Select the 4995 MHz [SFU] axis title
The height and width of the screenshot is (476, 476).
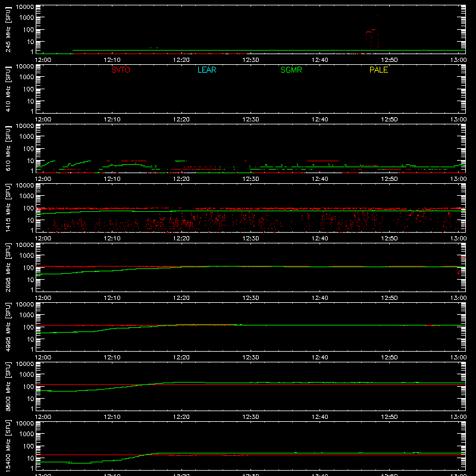tap(8, 327)
